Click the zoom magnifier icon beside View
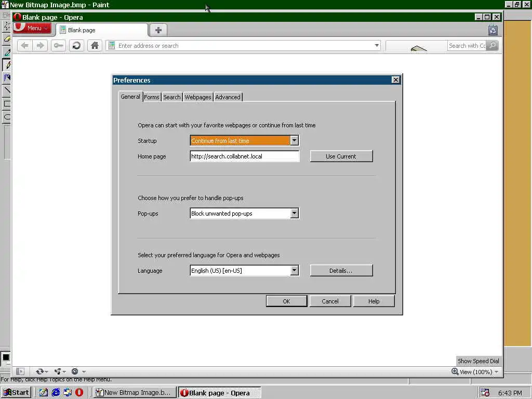 pyautogui.click(x=455, y=371)
